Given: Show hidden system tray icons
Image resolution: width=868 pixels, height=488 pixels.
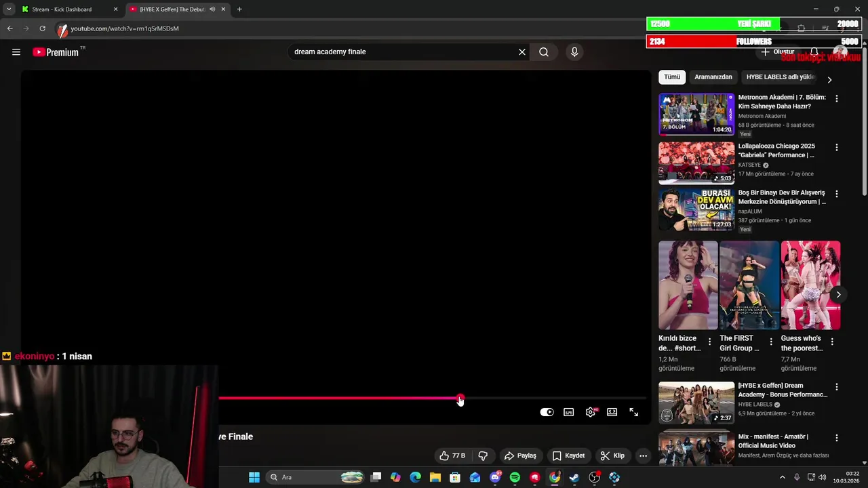Looking at the screenshot, I should pyautogui.click(x=783, y=477).
